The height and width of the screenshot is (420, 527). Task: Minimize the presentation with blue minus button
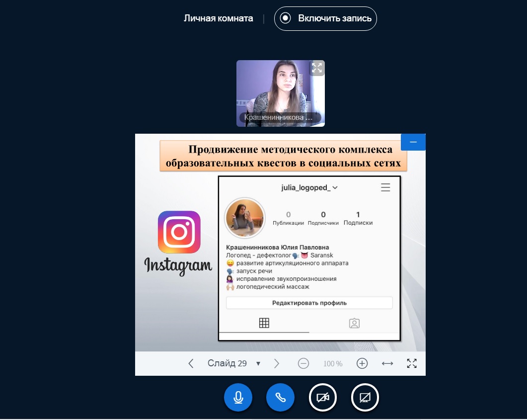(x=413, y=142)
